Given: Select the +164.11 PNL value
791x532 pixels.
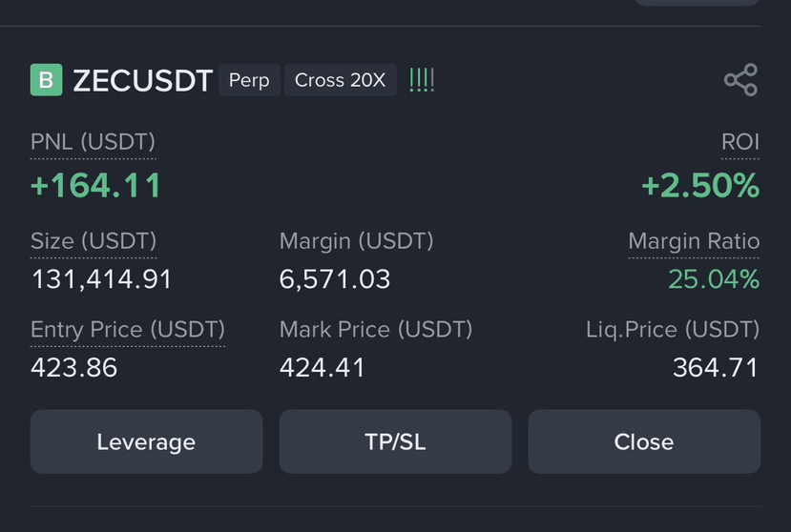Looking at the screenshot, I should point(95,185).
